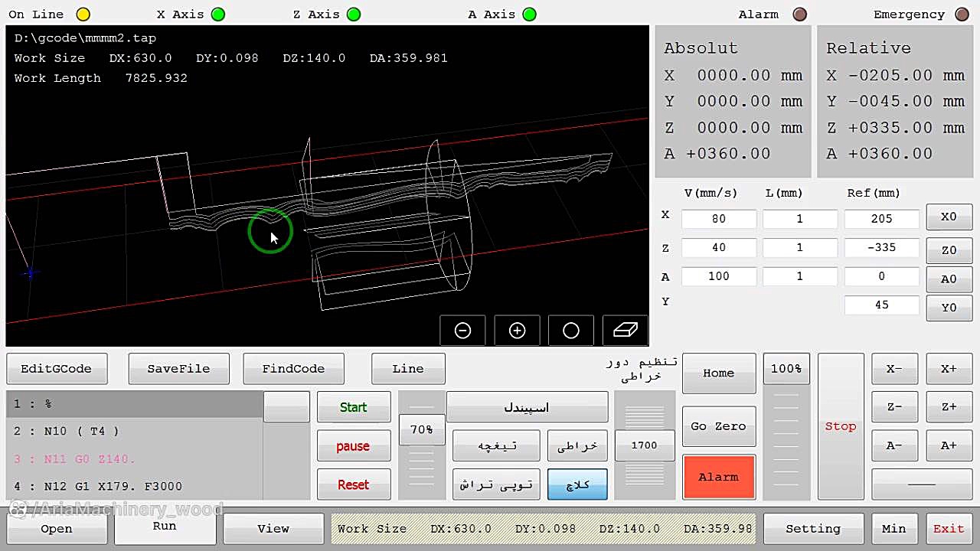This screenshot has height=551, width=980.
Task: Jog the A axis with A-
Action: click(x=894, y=446)
